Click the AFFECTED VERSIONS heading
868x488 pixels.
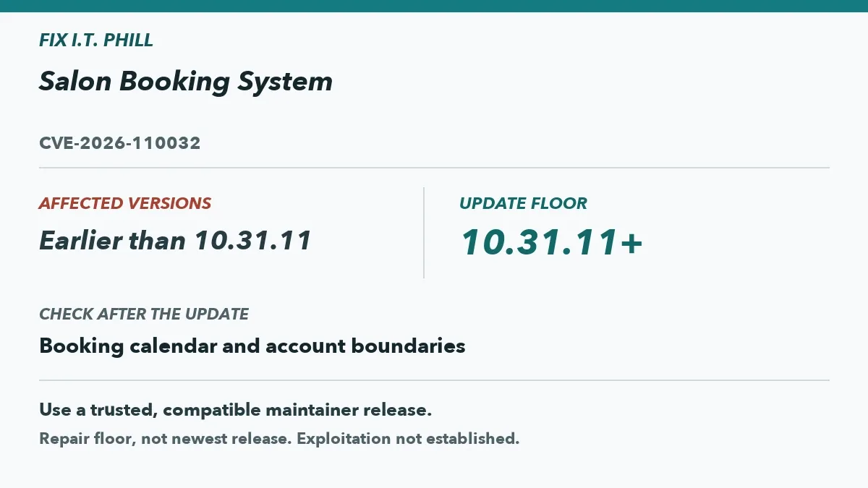(125, 203)
